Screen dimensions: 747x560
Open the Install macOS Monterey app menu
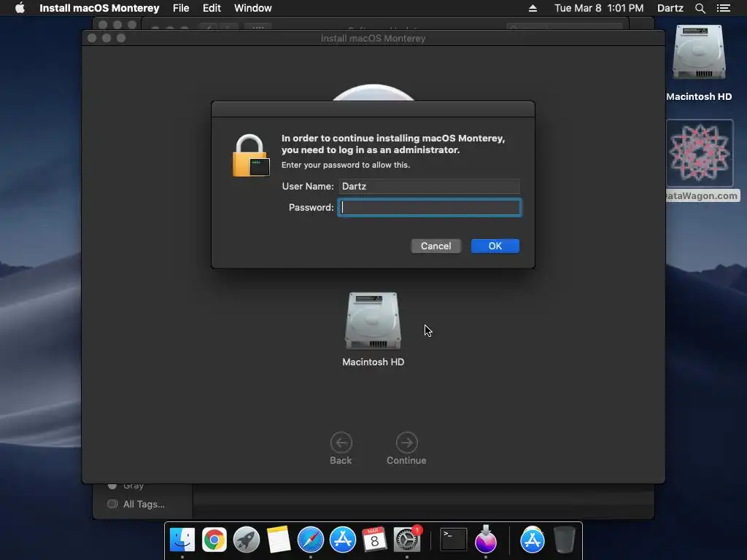[99, 8]
